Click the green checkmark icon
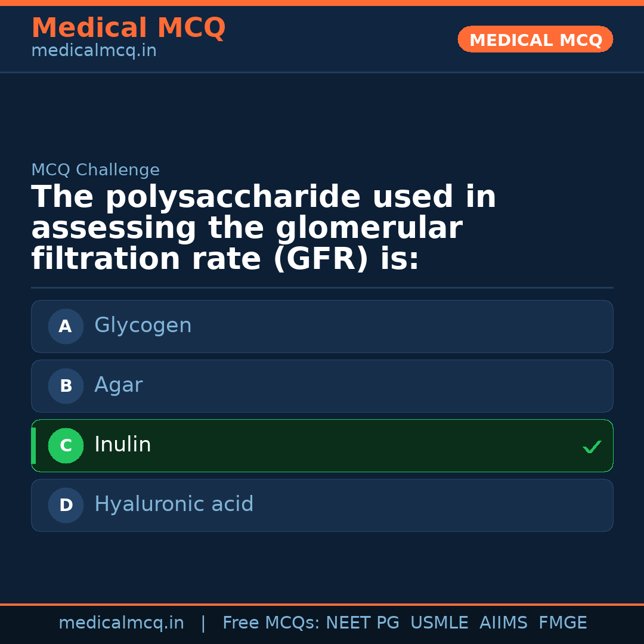Image resolution: width=644 pixels, height=644 pixels. point(592,447)
